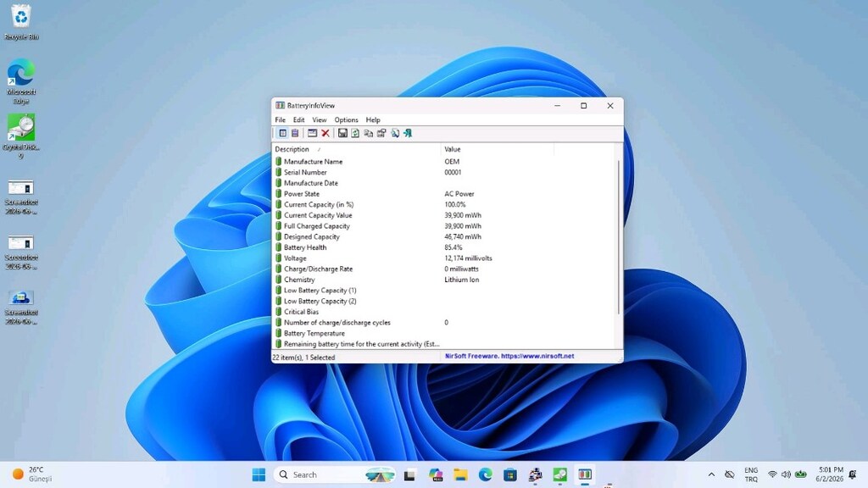Select the CrystalDisk desktop shortcut
The height and width of the screenshot is (488, 868).
click(x=21, y=136)
